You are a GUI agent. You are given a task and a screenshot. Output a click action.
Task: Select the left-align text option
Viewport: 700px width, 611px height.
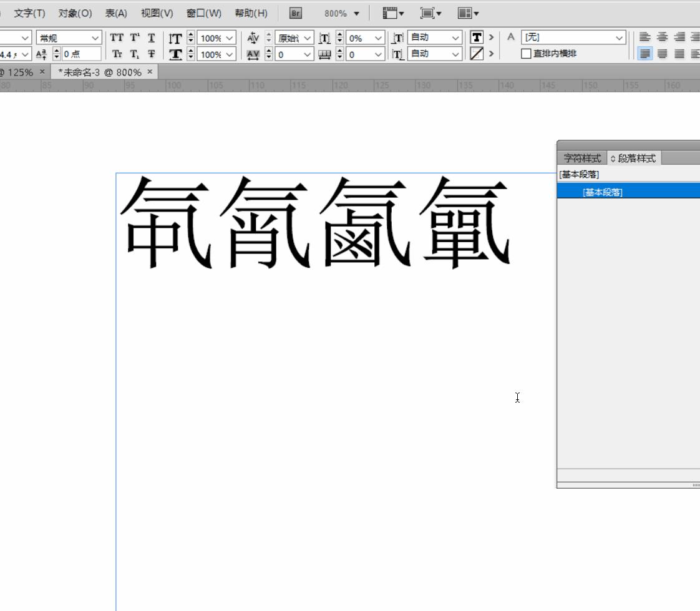[x=645, y=37]
